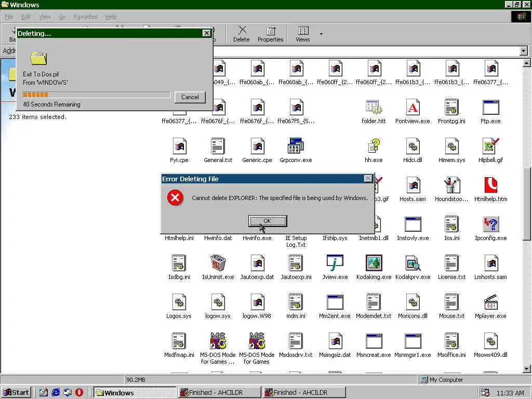This screenshot has width=532, height=399.
Task: Click the 90.2MB status bar entry
Action: click(x=136, y=380)
